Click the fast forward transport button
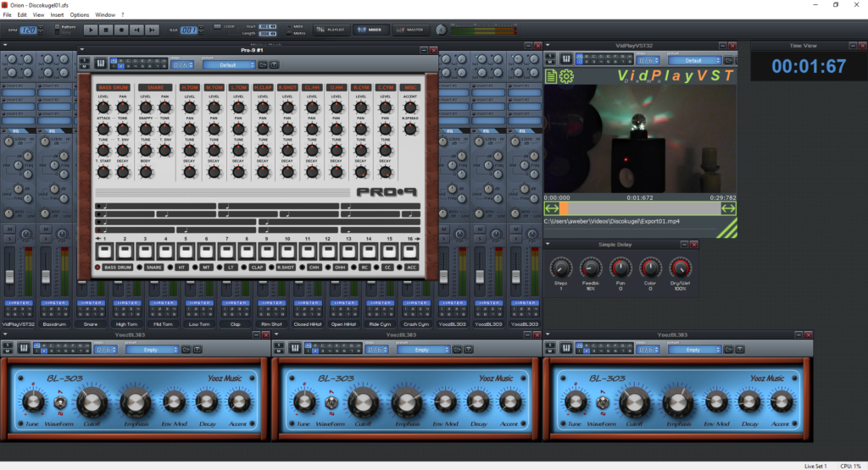 153,30
